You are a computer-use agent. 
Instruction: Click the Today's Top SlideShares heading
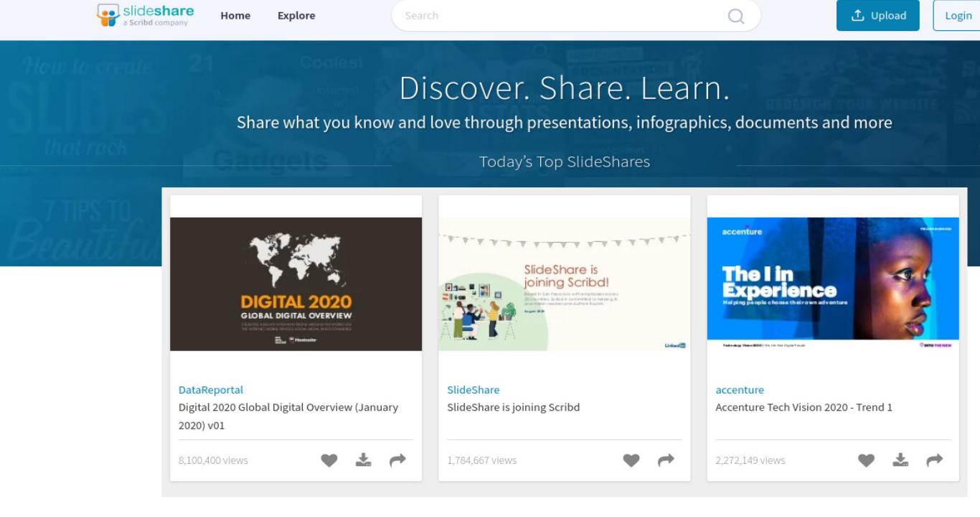click(565, 162)
